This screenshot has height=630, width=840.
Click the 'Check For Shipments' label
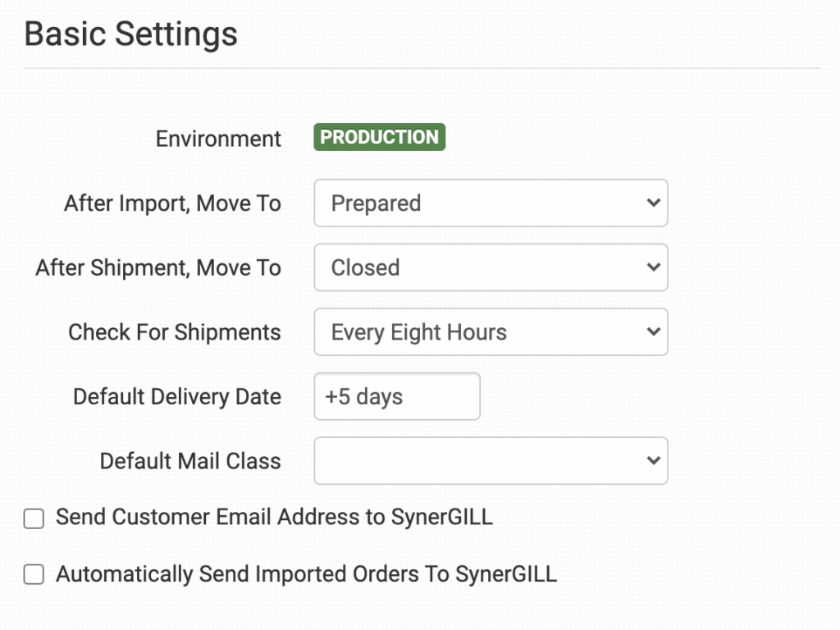point(174,332)
